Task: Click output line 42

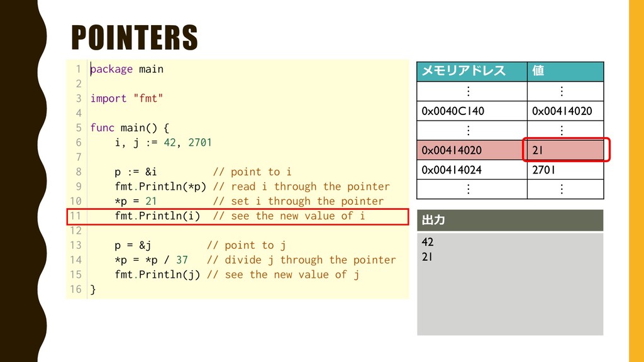Action: [428, 242]
